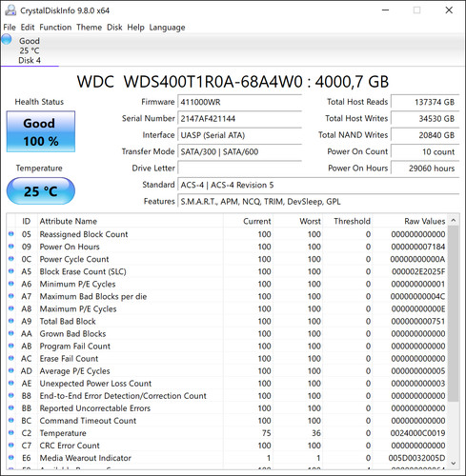Click the drive title WDC WDS400T1R0A-68A4W0
466x476 pixels.
(x=190, y=82)
